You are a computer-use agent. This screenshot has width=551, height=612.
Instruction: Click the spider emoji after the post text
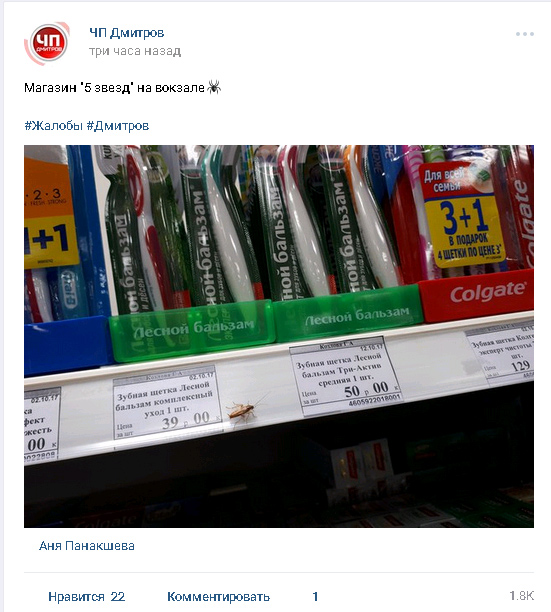click(214, 87)
